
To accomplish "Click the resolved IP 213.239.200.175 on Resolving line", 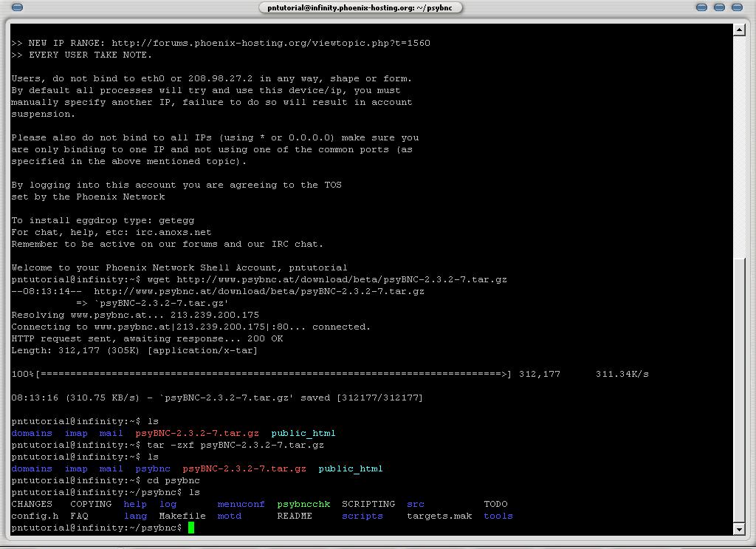I will tap(215, 315).
